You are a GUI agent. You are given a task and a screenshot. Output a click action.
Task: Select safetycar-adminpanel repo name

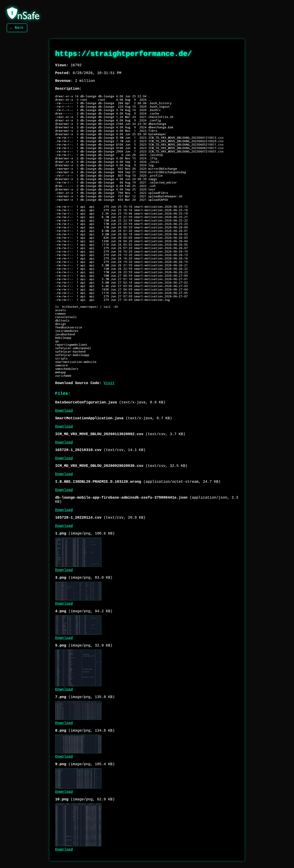coord(73,348)
